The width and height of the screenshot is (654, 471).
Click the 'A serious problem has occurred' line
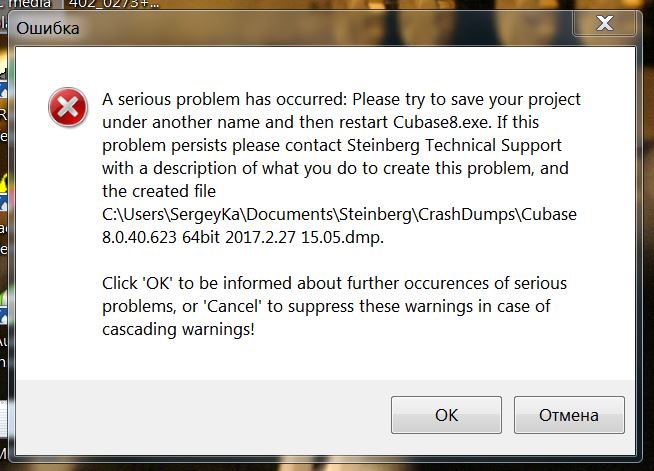pos(341,100)
